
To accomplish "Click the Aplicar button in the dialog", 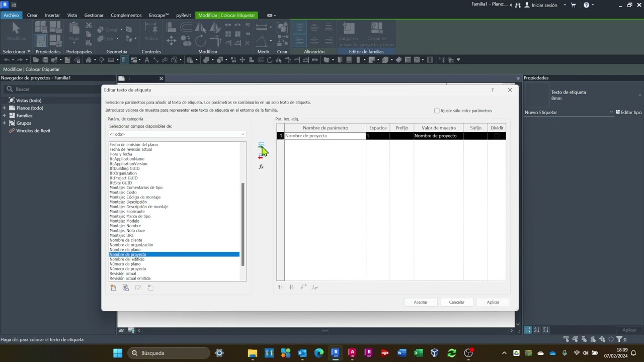I will (493, 302).
